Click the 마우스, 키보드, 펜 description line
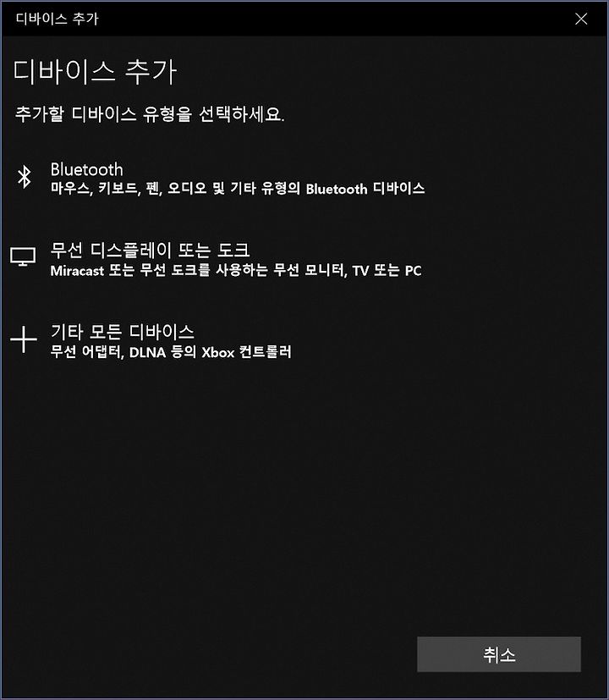The width and height of the screenshot is (609, 700). (x=238, y=189)
